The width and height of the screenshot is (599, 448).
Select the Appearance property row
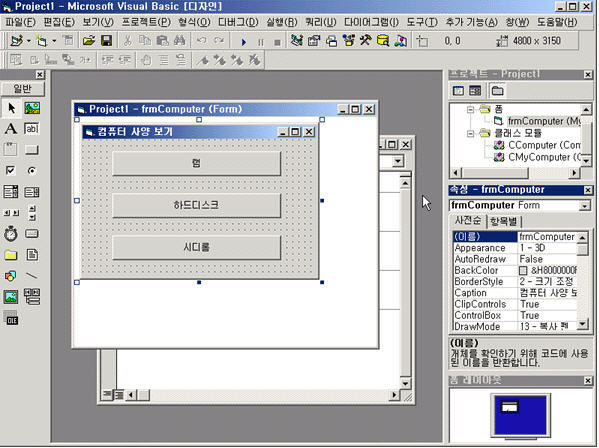515,248
